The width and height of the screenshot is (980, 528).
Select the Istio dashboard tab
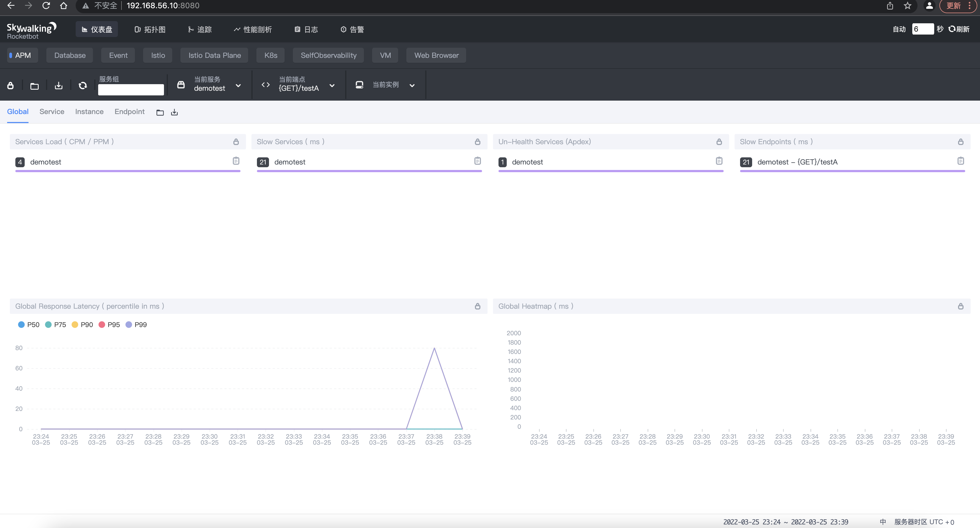[x=158, y=55]
